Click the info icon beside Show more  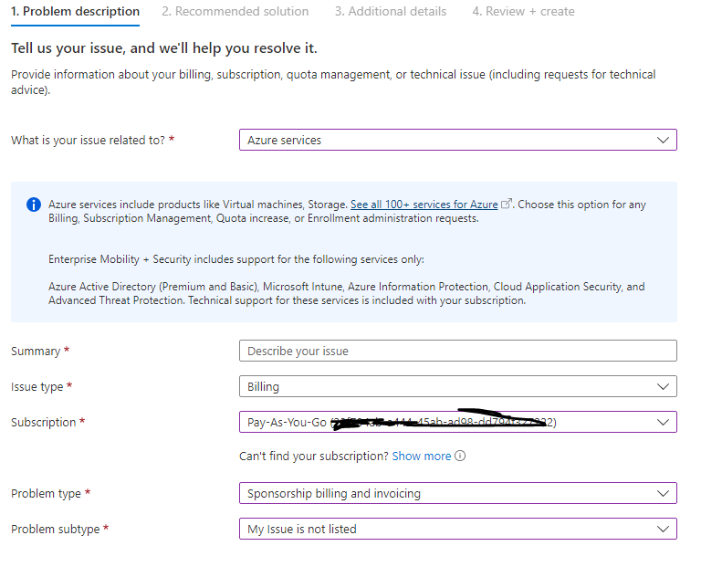pyautogui.click(x=460, y=456)
